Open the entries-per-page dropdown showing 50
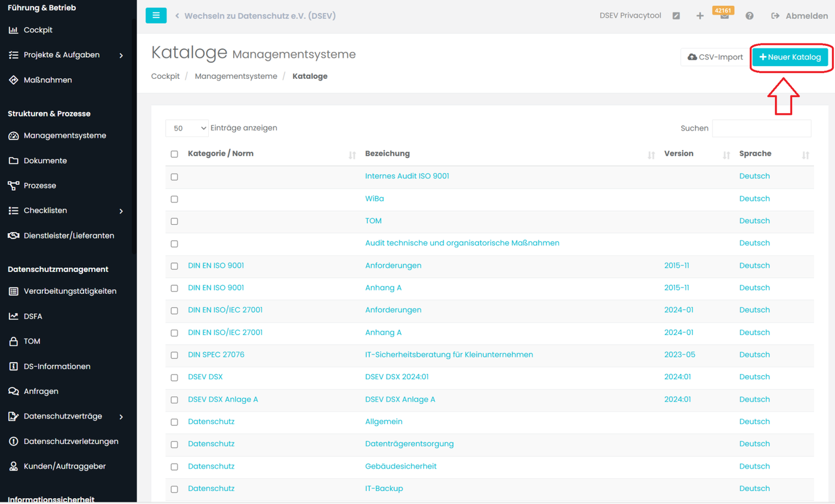Viewport: 835px width, 504px height. (x=187, y=128)
